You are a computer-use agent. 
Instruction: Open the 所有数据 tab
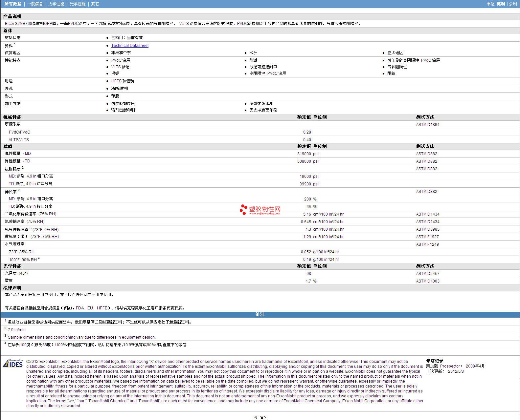pyautogui.click(x=13, y=4)
